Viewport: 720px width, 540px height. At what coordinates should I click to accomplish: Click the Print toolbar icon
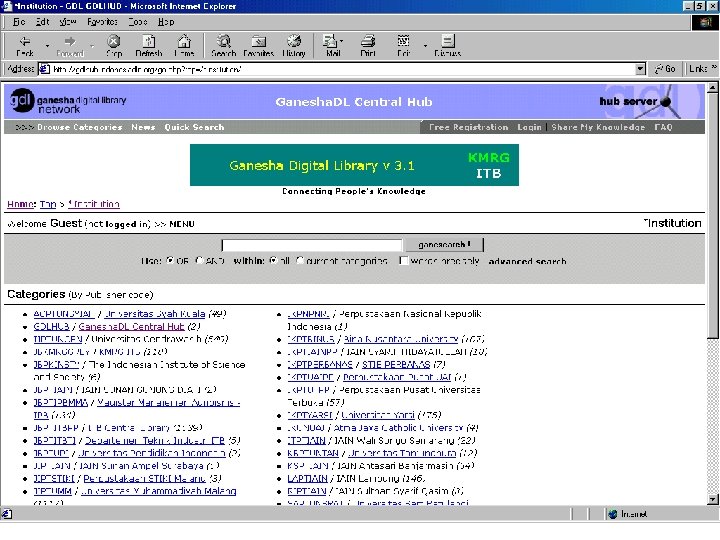tap(368, 45)
